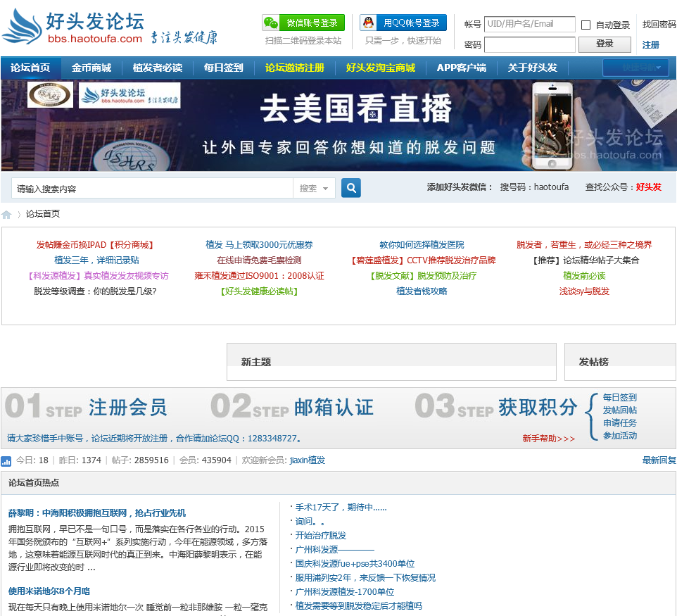Click the 去美国看直播 banner image

click(338, 125)
